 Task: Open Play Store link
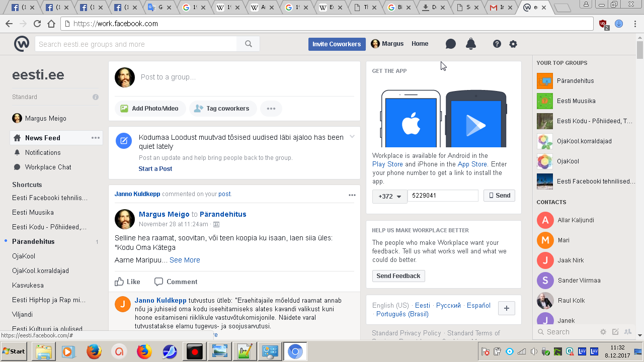coord(387,164)
